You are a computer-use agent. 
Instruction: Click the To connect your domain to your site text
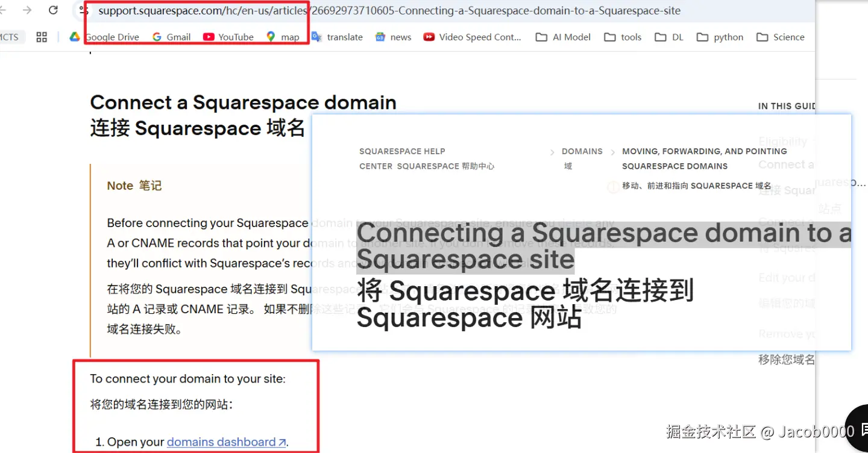187,379
